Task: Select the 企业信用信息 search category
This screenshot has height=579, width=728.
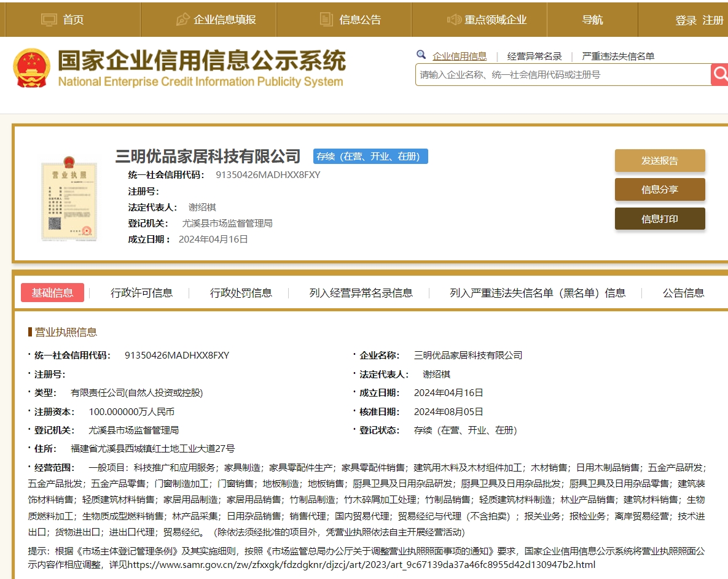Action: [459, 56]
